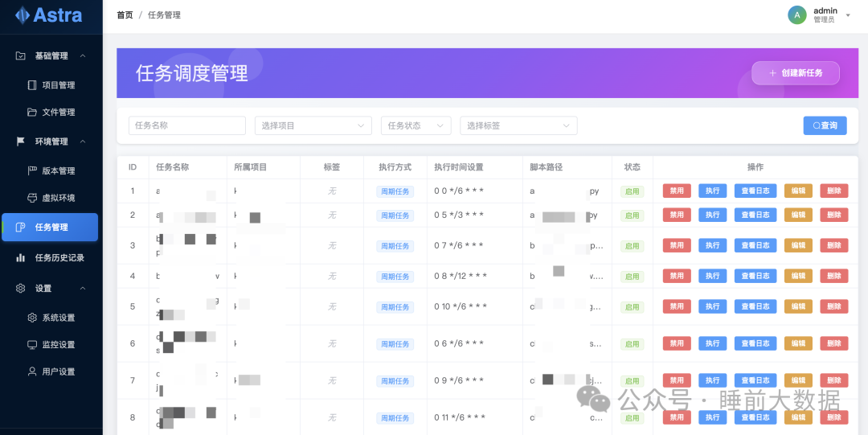Edit task 6 with 编辑 button

798,343
